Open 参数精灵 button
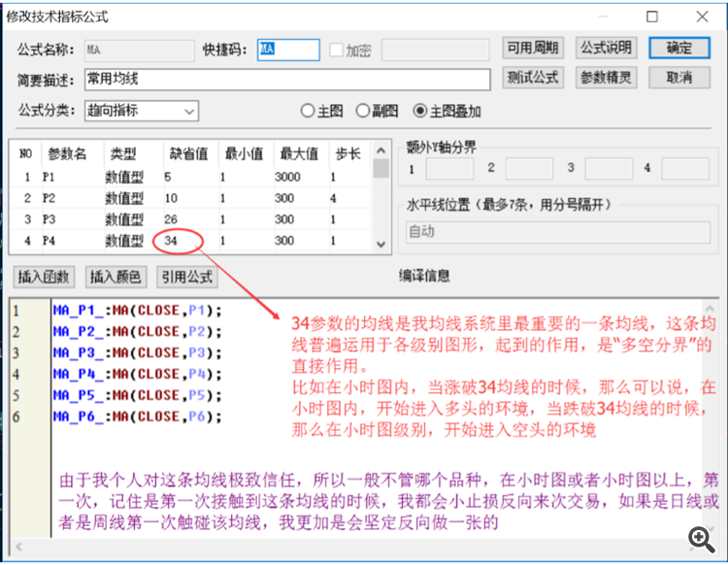Image resolution: width=728 pixels, height=565 pixels. 606,77
